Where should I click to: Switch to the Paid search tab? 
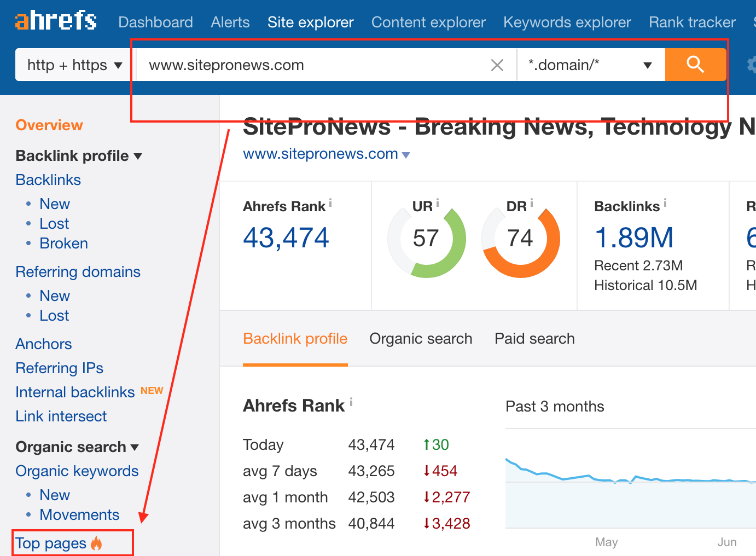(x=534, y=339)
